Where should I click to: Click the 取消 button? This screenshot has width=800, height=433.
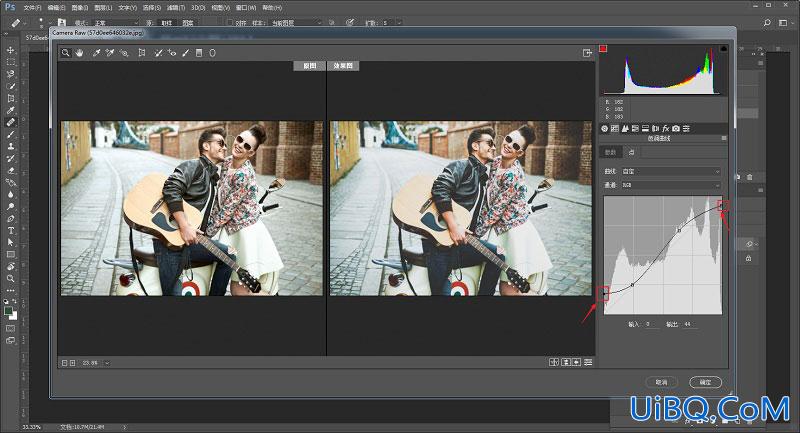661,382
